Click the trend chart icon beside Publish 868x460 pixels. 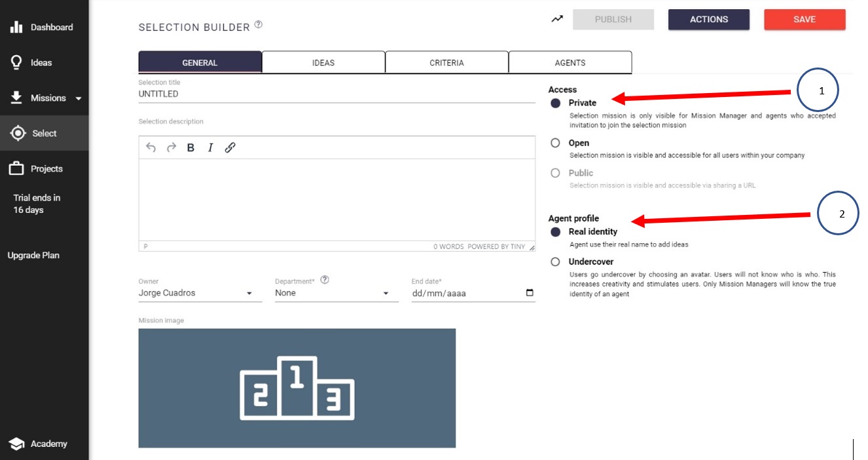click(557, 19)
